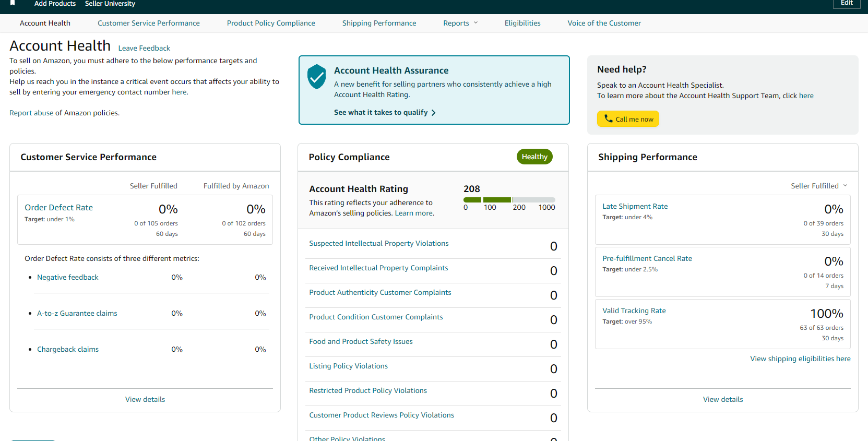Open the Account Health nav tab
Screen dimensions: 868x441
(45, 23)
